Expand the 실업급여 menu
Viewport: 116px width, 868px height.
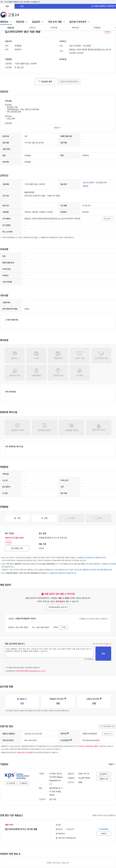pyautogui.click(x=38, y=22)
